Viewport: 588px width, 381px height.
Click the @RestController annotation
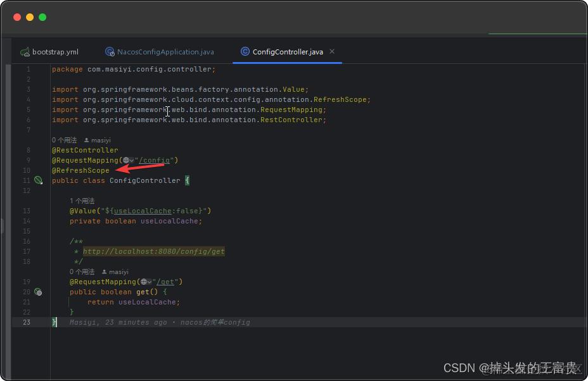point(85,150)
